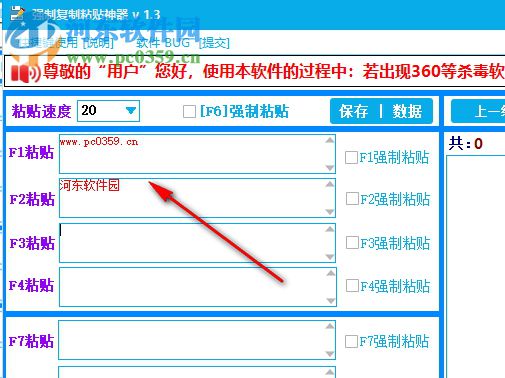Click the 粘贴速度 label
Viewport: 505px width, 378px height.
(41, 111)
